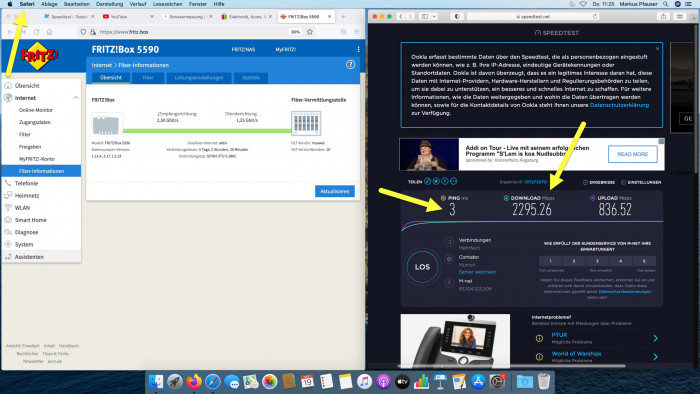The height and width of the screenshot is (394, 700).
Task: Click the Server wechseln link
Action: pos(477,272)
